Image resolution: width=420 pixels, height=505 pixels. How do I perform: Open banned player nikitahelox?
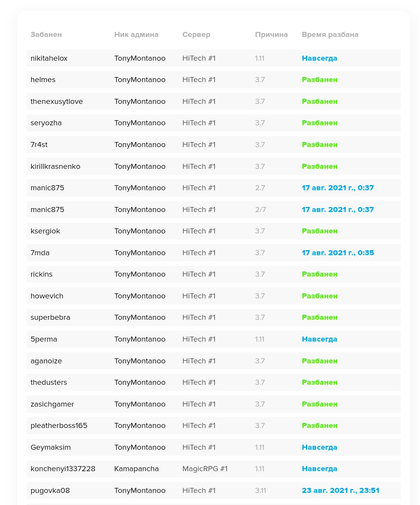click(49, 58)
